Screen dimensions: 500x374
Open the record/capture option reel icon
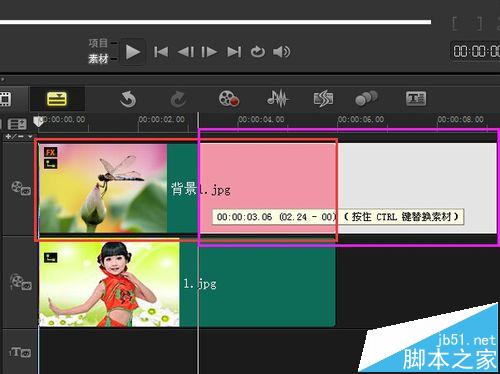tap(229, 99)
